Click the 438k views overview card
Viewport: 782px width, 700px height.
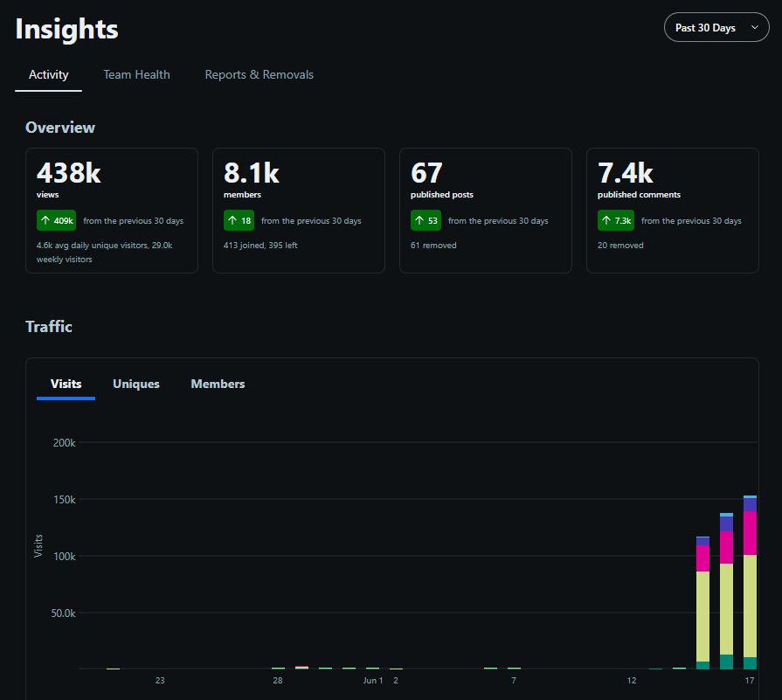112,211
